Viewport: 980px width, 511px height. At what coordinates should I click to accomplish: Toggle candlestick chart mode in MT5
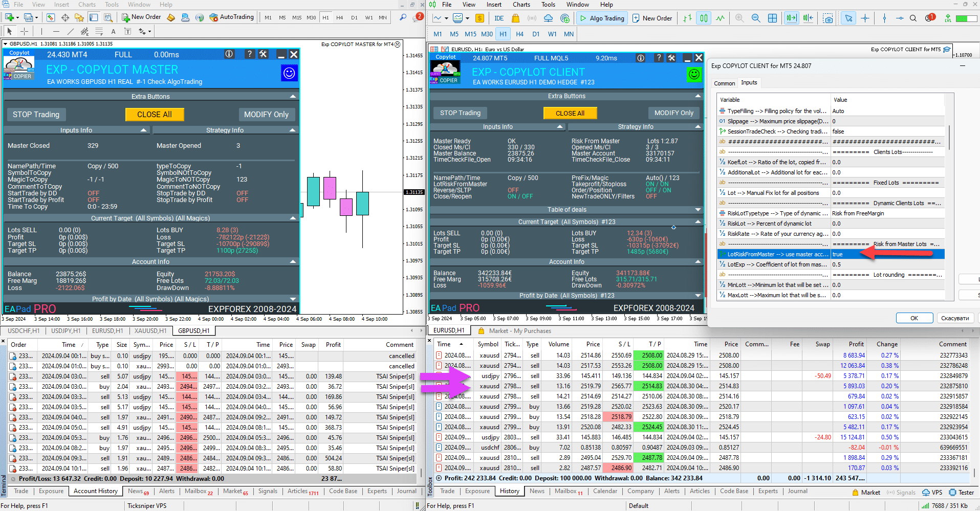pos(704,18)
